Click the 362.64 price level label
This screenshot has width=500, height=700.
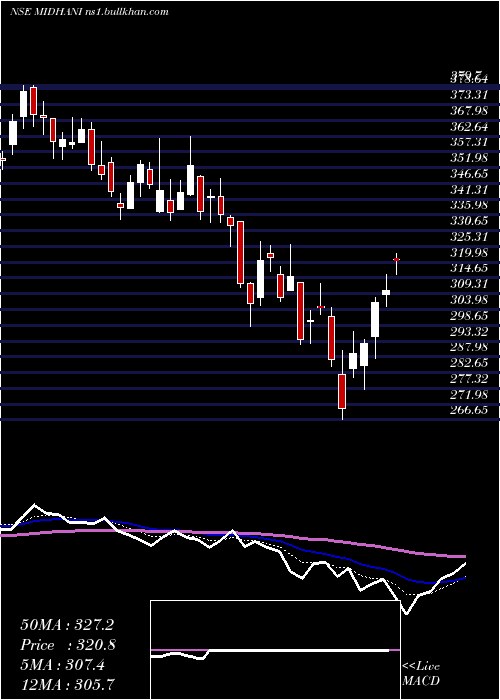pos(469,126)
